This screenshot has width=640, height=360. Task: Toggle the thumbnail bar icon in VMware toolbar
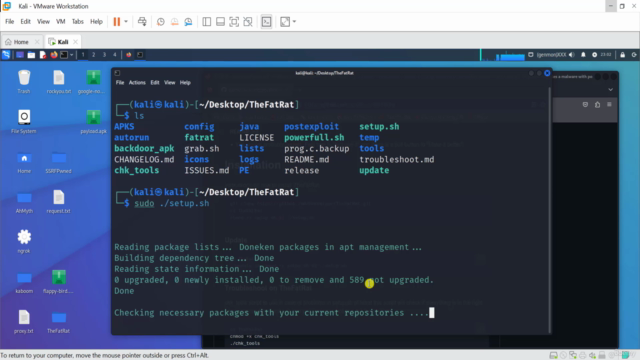point(220,22)
